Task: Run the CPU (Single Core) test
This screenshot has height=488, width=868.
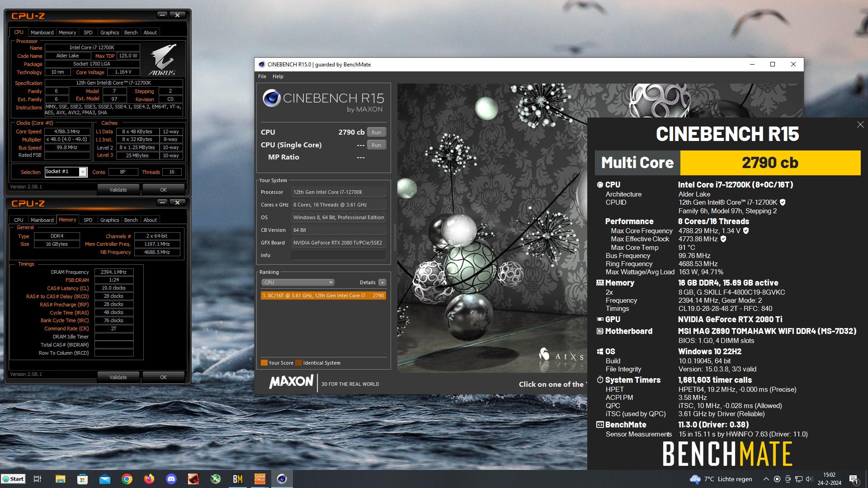Action: click(376, 145)
